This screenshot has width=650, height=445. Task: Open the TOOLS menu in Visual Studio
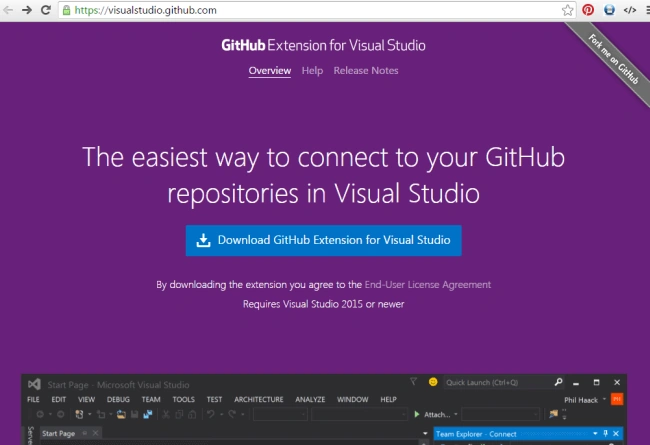coord(184,399)
